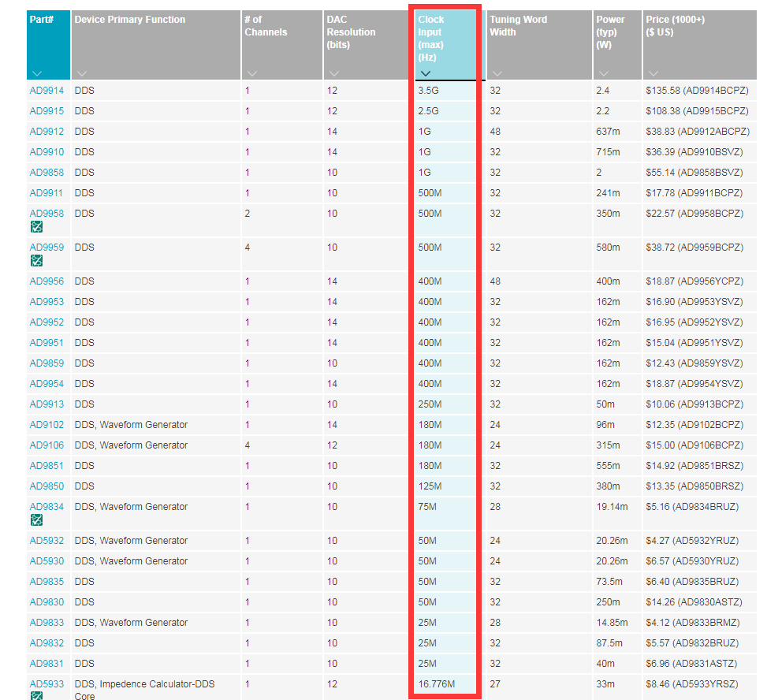767x700 pixels.
Task: Click the 19.14m power value
Action: [612, 508]
